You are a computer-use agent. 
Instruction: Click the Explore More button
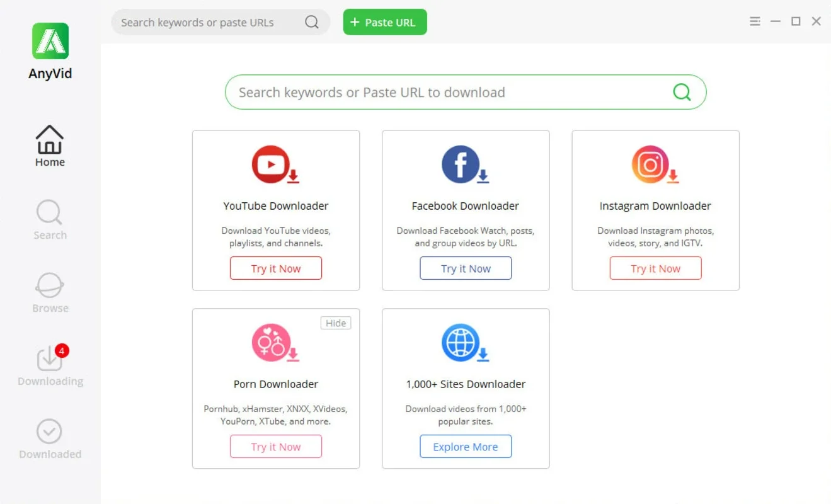point(466,447)
